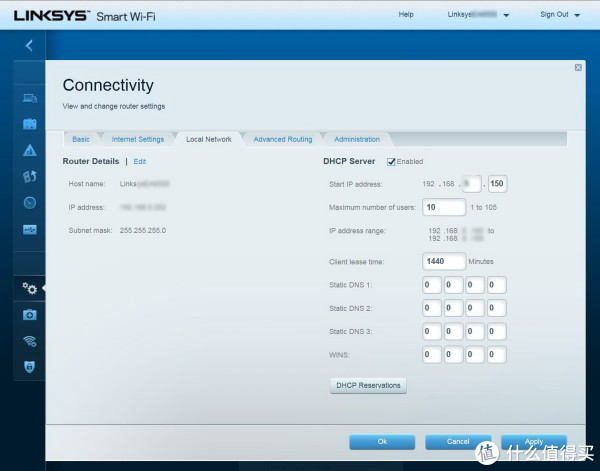This screenshot has width=600, height=471.
Task: Open Speed Test gauge icon
Action: click(29, 202)
